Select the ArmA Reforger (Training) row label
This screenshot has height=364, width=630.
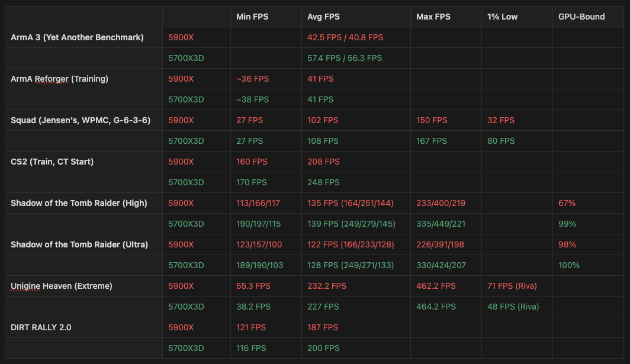[59, 79]
